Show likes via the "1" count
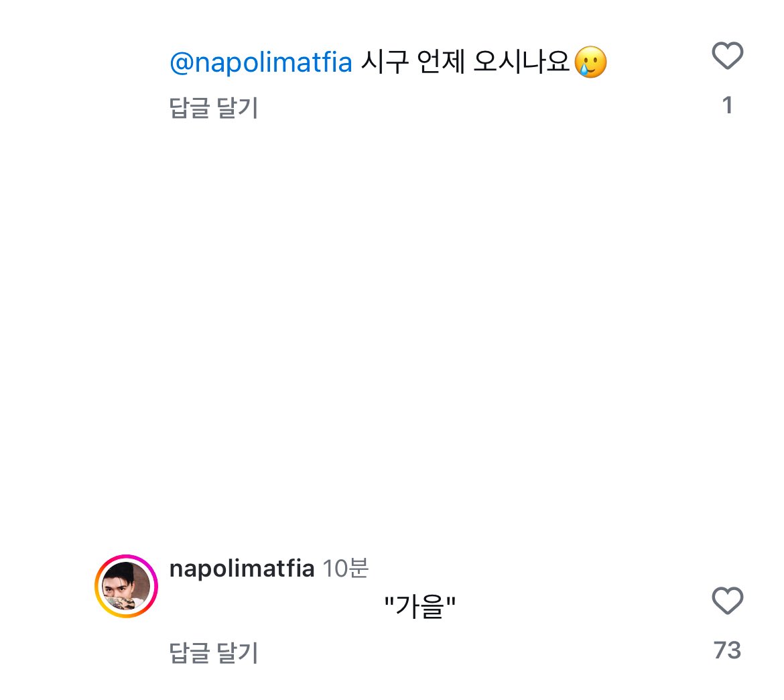Viewport: 784px width, 700px height. click(x=728, y=106)
